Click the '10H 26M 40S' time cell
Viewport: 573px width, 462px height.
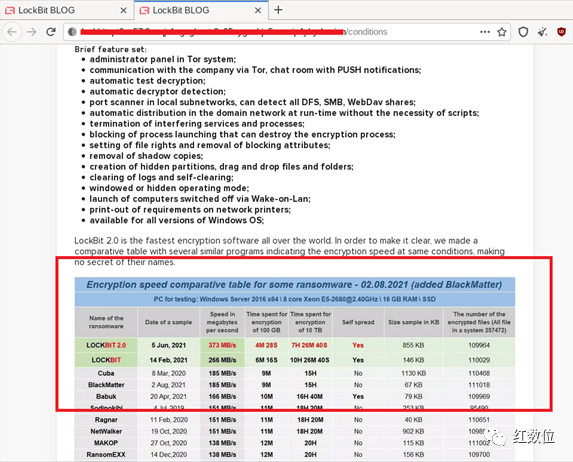(x=310, y=360)
